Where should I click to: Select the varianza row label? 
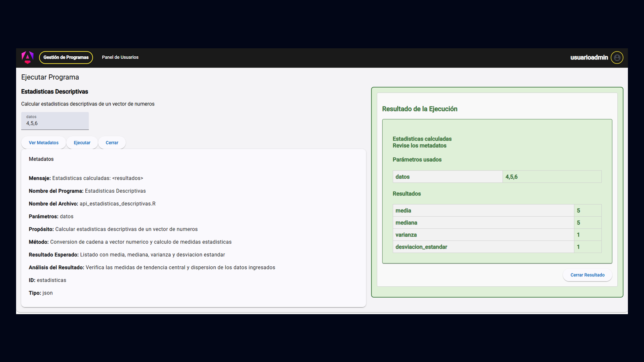(x=406, y=235)
